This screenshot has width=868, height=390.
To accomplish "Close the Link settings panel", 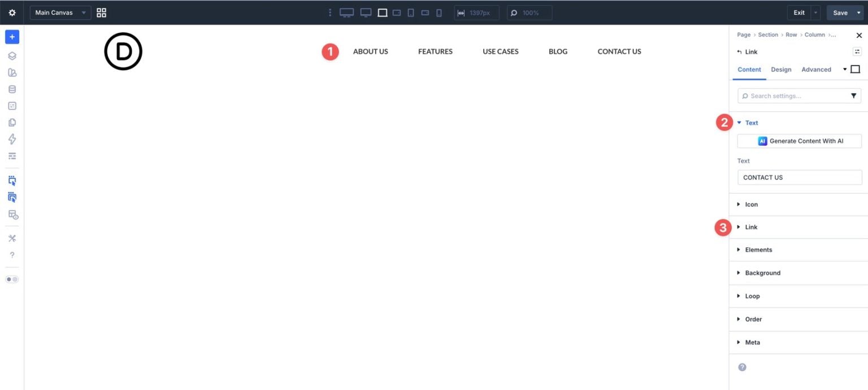I will click(x=859, y=35).
